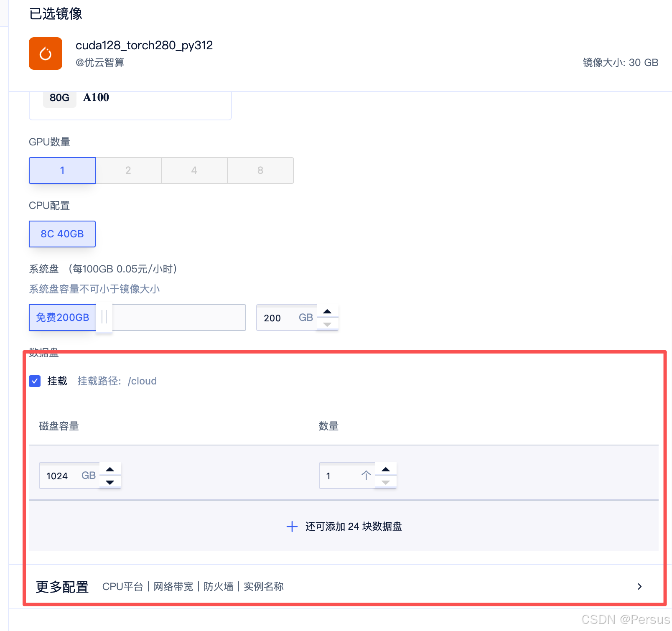Image resolution: width=672 pixels, height=631 pixels.
Task: Click the 200 GB system disk input
Action: coord(286,318)
